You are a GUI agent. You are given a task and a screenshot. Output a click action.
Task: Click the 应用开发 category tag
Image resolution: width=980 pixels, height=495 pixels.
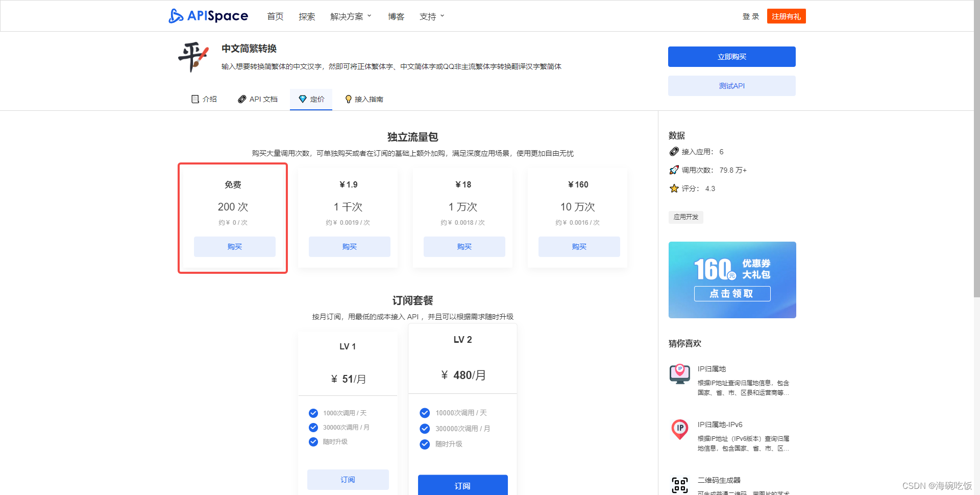685,217
